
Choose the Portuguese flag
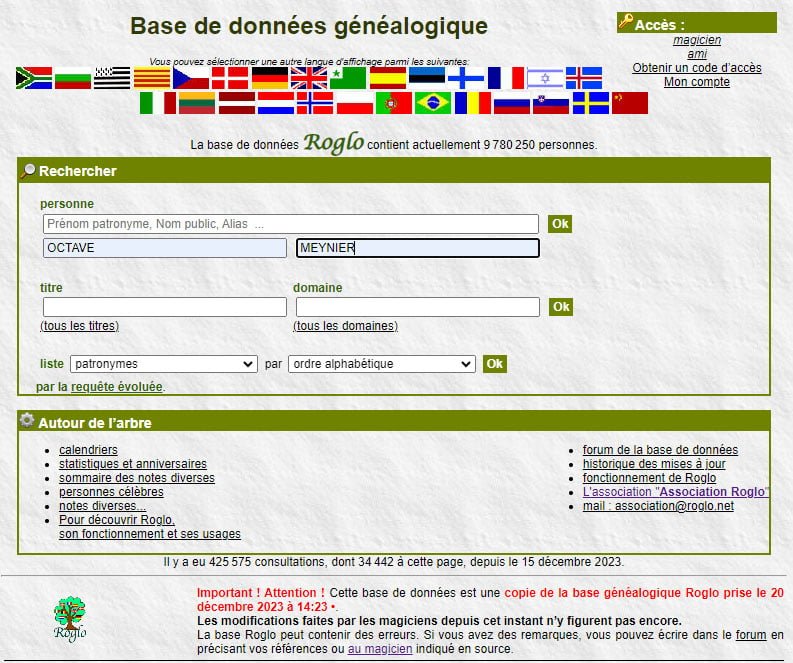point(393,103)
